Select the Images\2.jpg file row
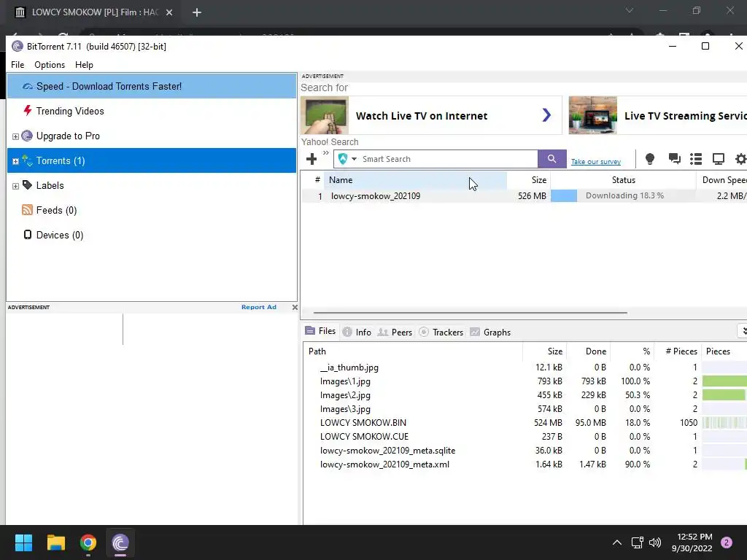 [525, 395]
